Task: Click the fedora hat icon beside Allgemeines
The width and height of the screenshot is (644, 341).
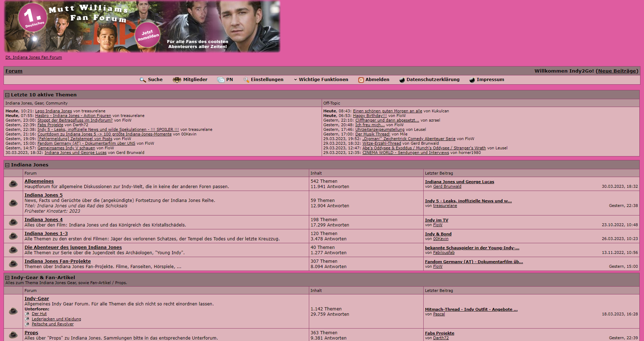Action: (14, 184)
